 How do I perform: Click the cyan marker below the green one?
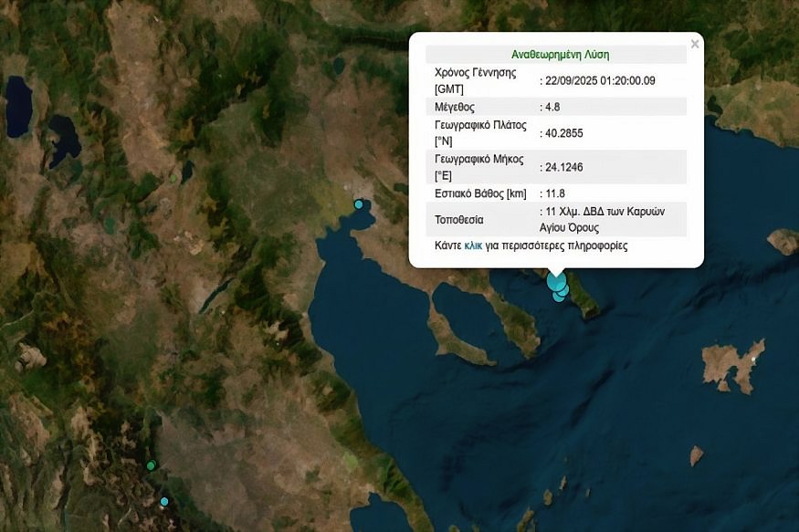coord(164,501)
